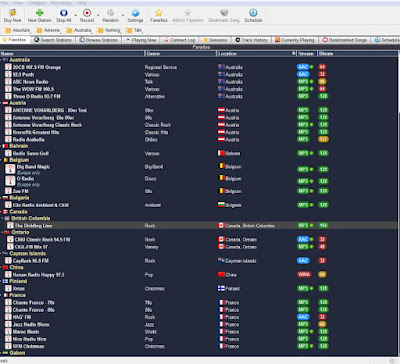Switch to the Search Stations tab

(53, 40)
